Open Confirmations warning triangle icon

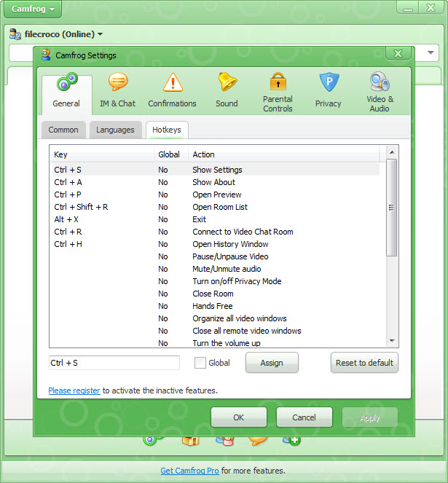tap(173, 82)
